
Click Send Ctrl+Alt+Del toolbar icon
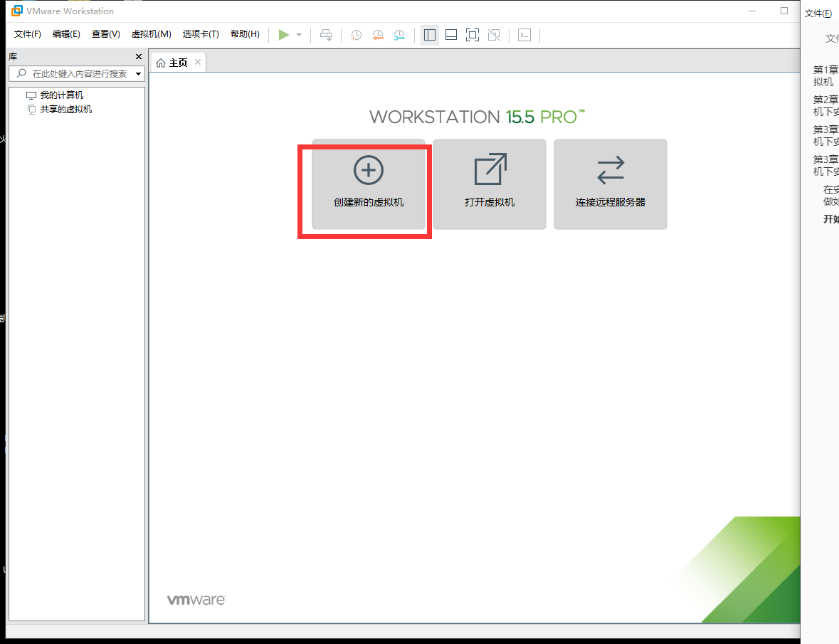[x=326, y=35]
